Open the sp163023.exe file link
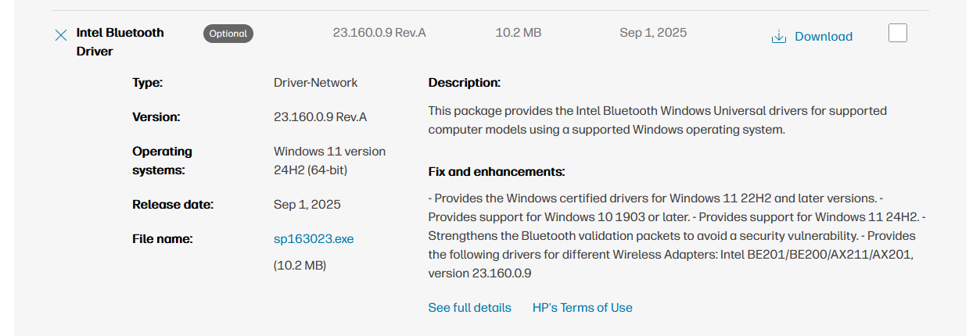The image size is (980, 336). click(314, 239)
